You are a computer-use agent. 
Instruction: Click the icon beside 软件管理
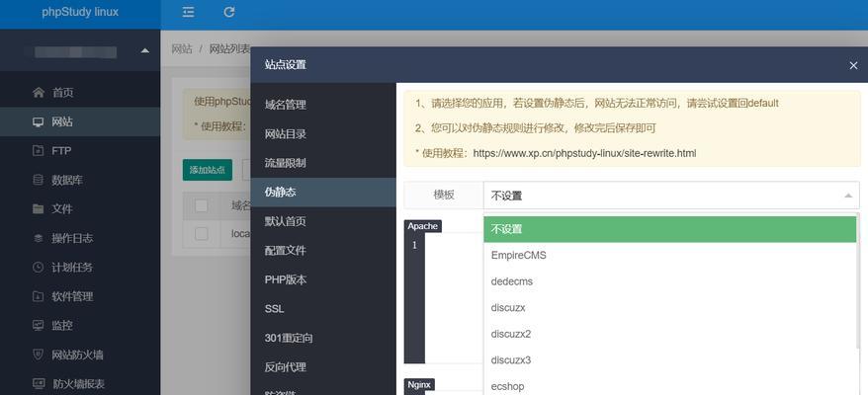point(39,296)
